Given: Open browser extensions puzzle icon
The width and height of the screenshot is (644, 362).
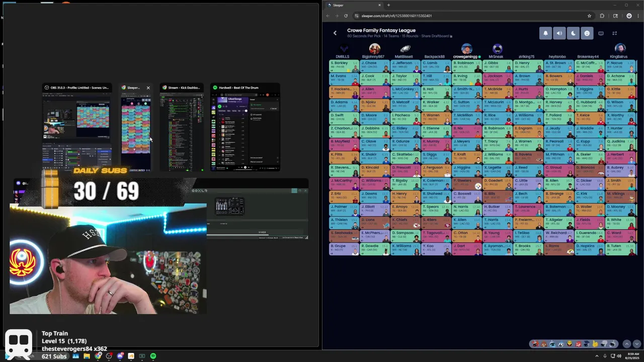Looking at the screenshot, I should tap(602, 16).
